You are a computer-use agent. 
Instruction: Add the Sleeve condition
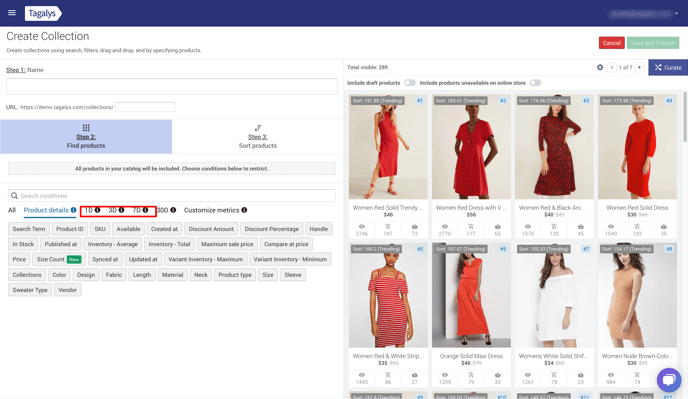click(293, 275)
